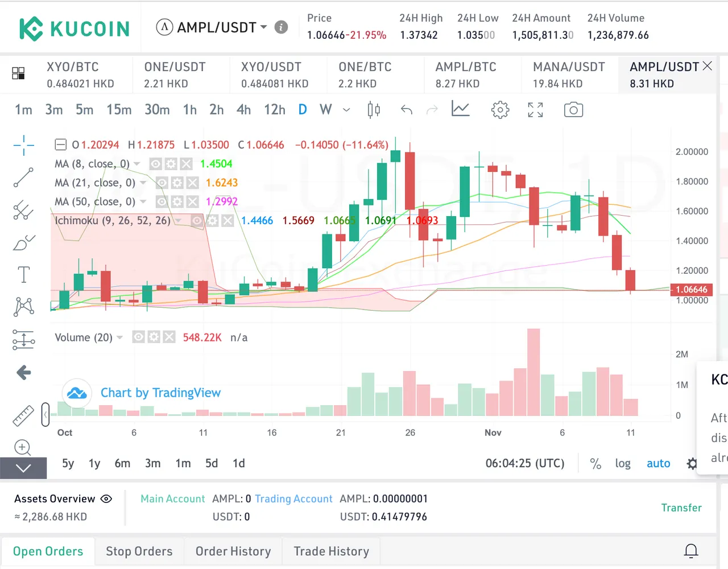The width and height of the screenshot is (728, 569).
Task: Expand Volume indicator options arrow
Action: coord(119,338)
